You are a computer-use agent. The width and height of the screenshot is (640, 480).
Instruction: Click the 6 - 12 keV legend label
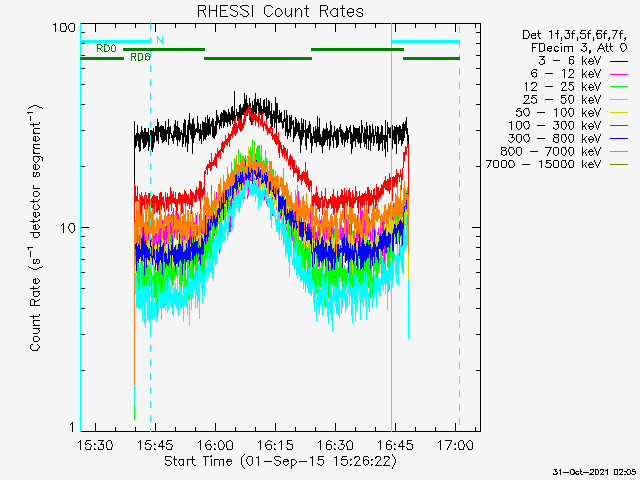pyautogui.click(x=566, y=73)
